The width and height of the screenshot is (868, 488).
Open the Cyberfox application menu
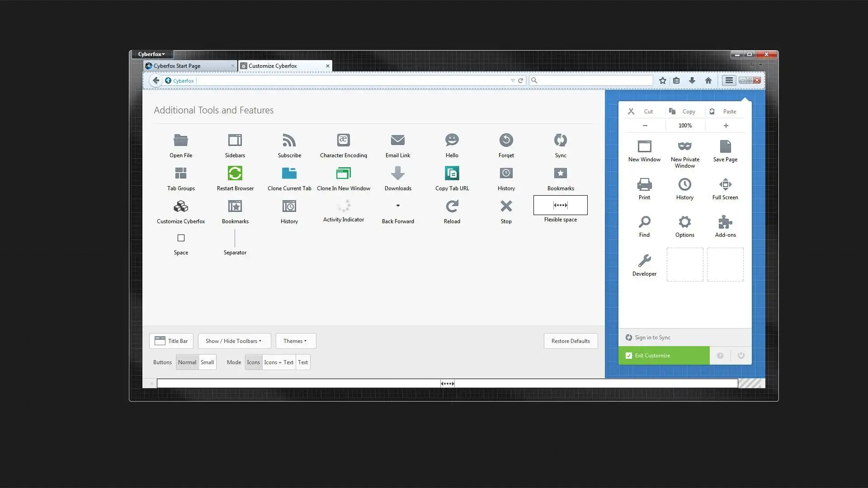point(151,54)
